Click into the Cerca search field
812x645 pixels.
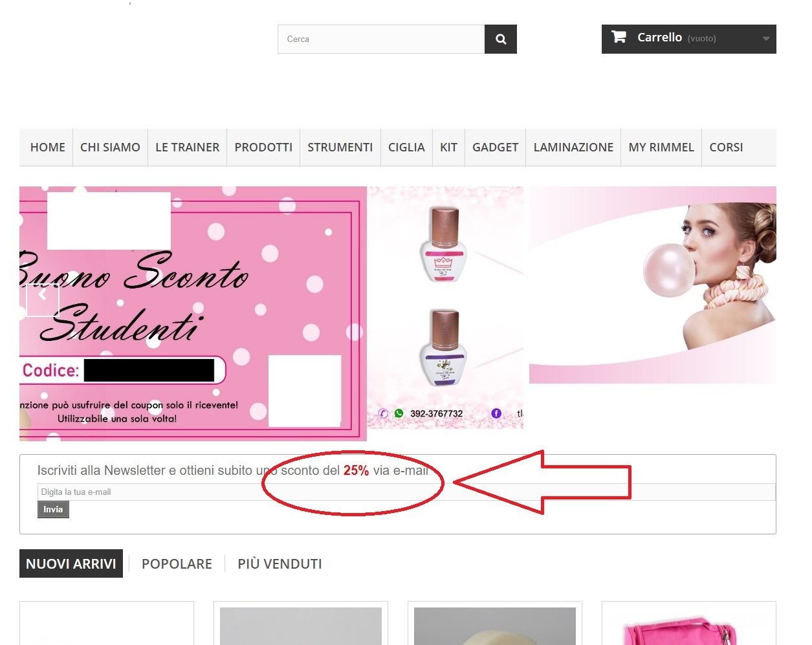pos(381,39)
